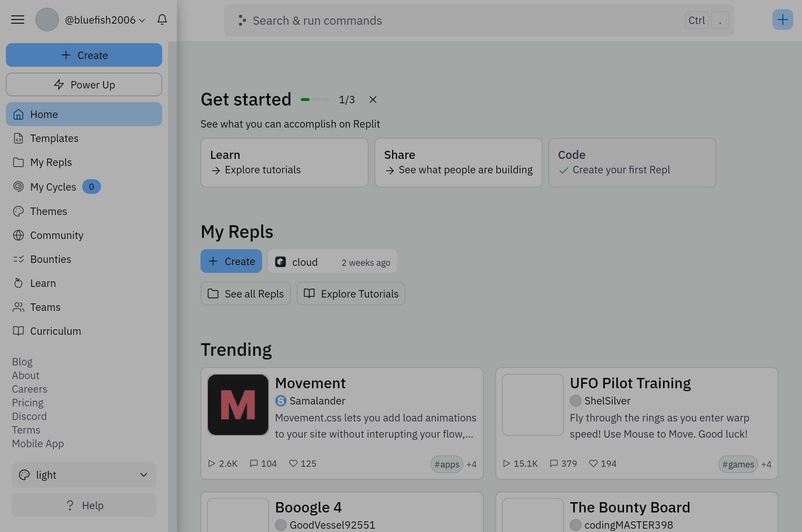The width and height of the screenshot is (802, 532).
Task: Open the notifications bell
Action: tap(162, 20)
